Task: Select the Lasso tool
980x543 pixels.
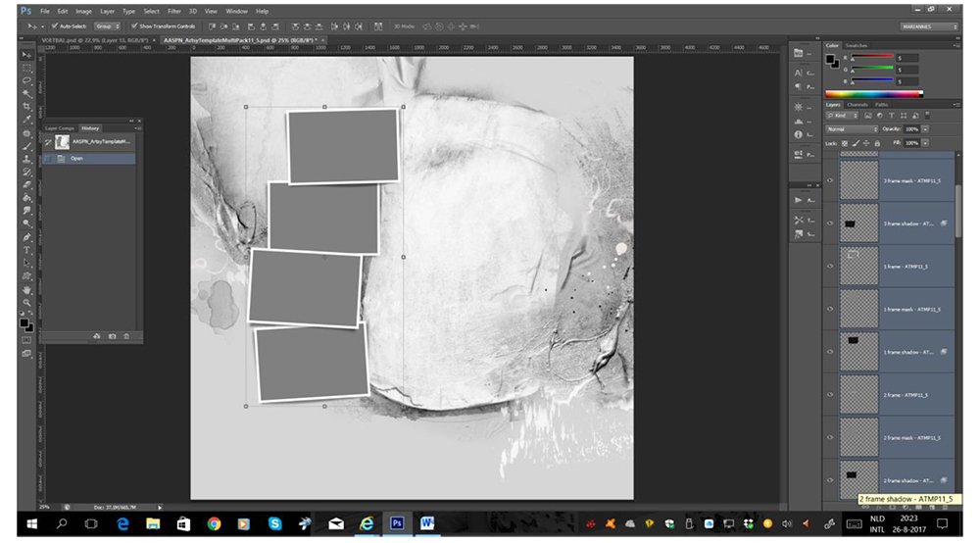Action: point(26,80)
